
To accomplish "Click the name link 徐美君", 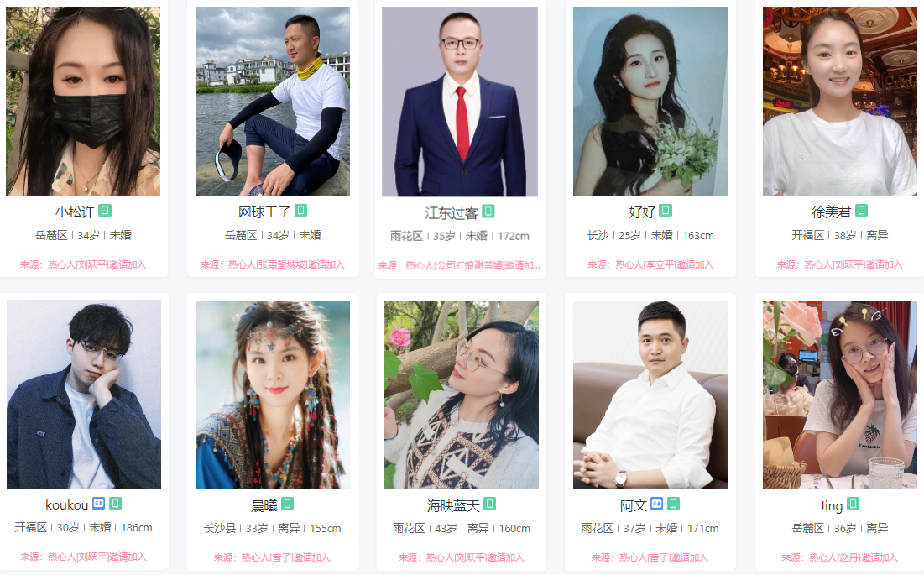I will (x=831, y=212).
